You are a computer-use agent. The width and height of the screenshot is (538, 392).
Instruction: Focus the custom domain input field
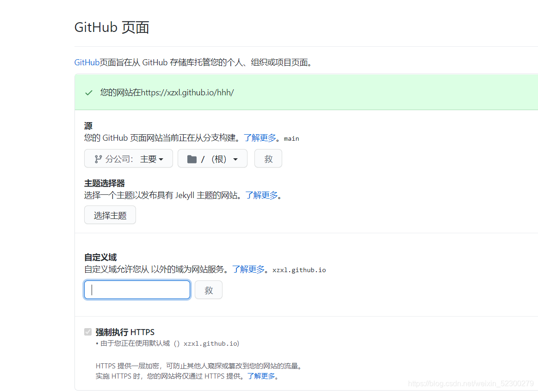137,290
